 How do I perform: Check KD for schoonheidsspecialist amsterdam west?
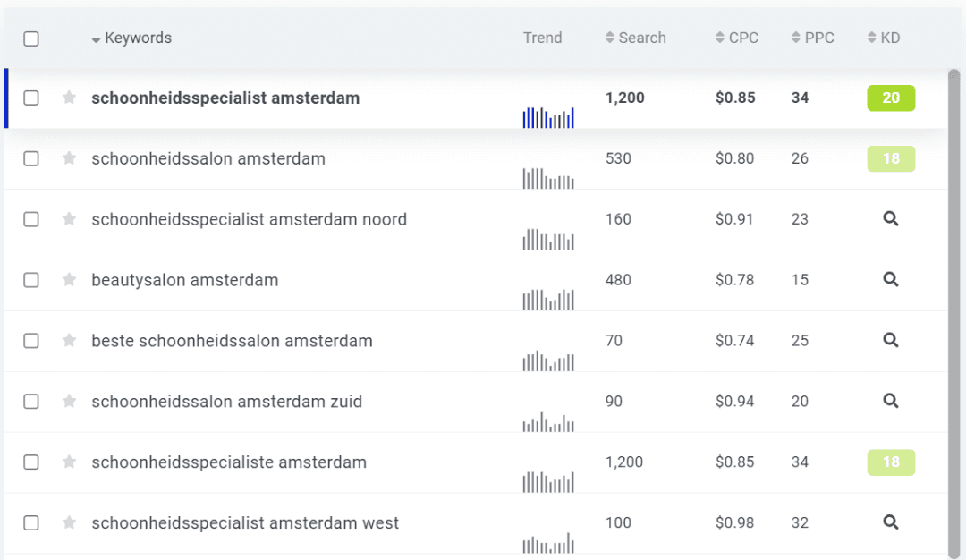coord(891,522)
